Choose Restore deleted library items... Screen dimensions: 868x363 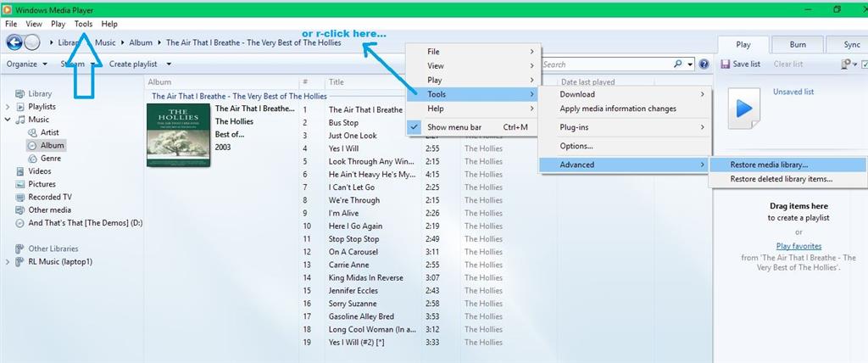click(788, 179)
